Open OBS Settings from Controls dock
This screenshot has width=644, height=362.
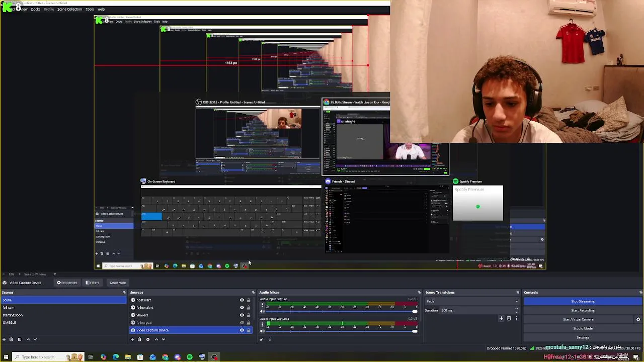[583, 337]
